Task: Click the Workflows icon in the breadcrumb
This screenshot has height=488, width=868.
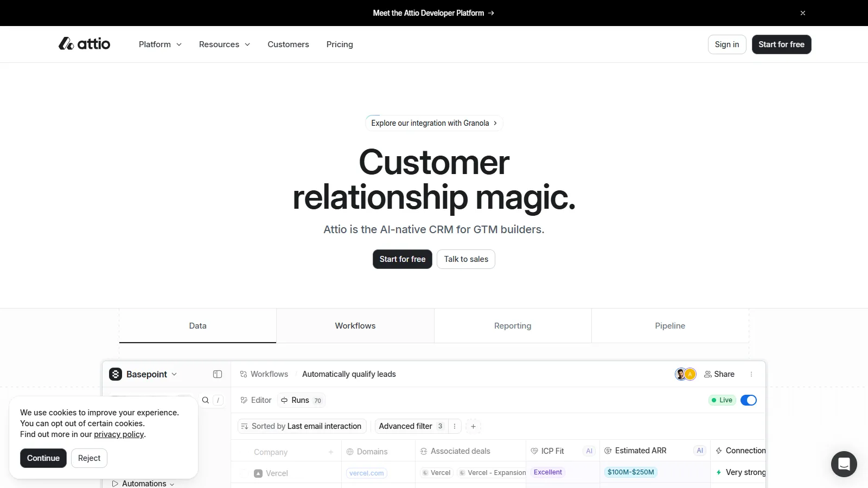Action: point(244,374)
